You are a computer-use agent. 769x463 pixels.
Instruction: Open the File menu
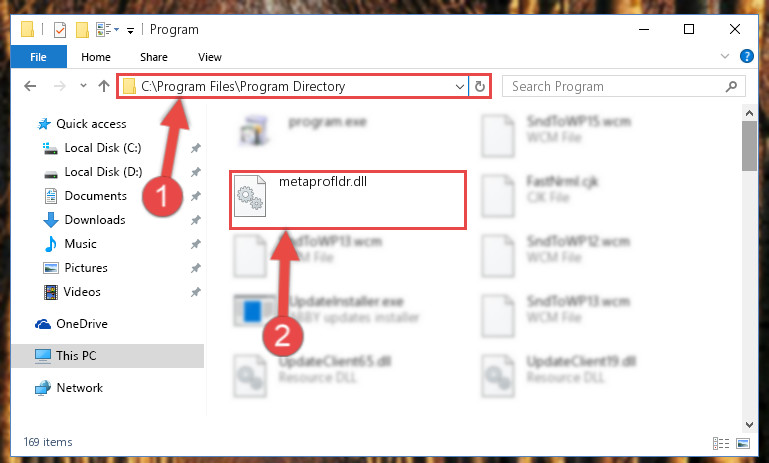(38, 57)
